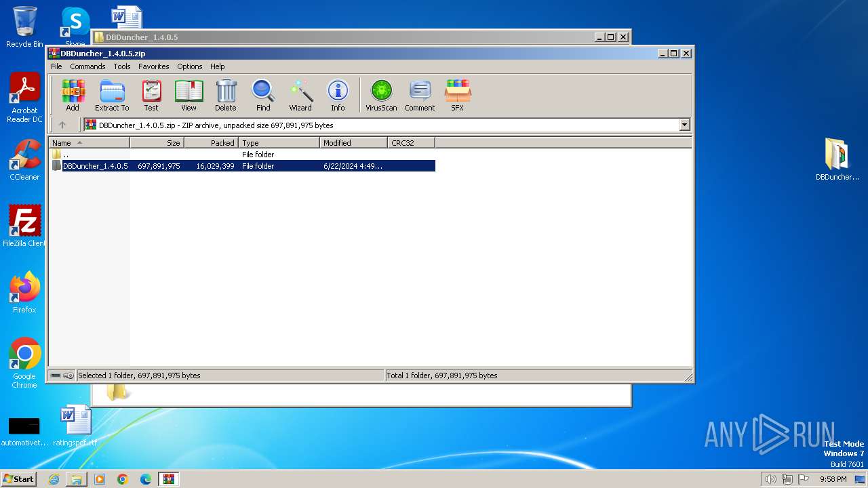Open File Explorer from taskbar
The height and width of the screenshot is (488, 868).
pos(77,479)
